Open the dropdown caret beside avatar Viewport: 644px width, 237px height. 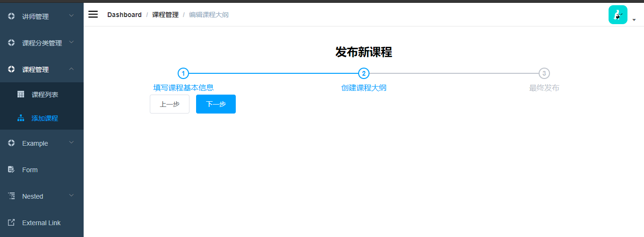[634, 20]
